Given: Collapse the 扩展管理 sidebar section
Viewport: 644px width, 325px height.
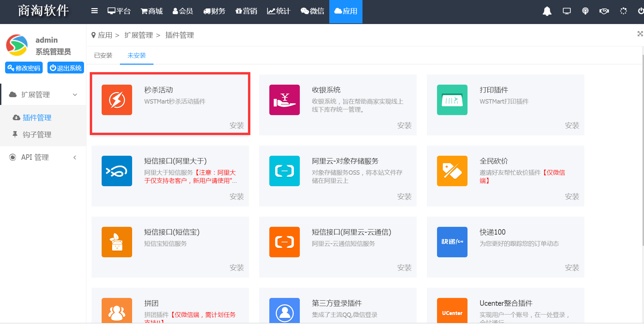Looking at the screenshot, I should [43, 94].
